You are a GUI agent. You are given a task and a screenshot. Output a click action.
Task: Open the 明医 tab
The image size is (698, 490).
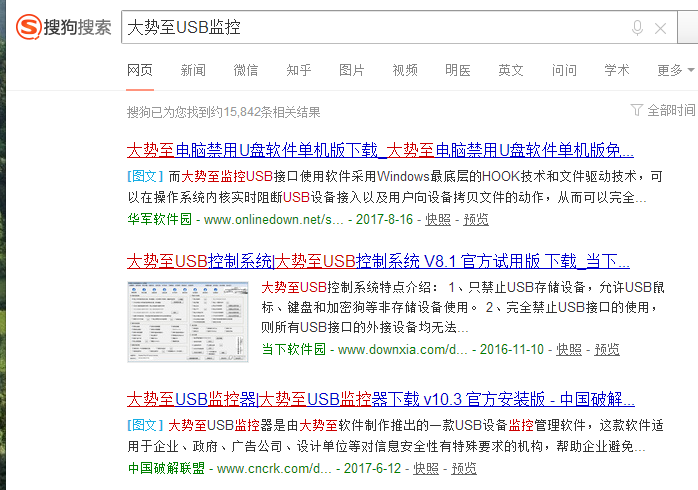tap(458, 70)
